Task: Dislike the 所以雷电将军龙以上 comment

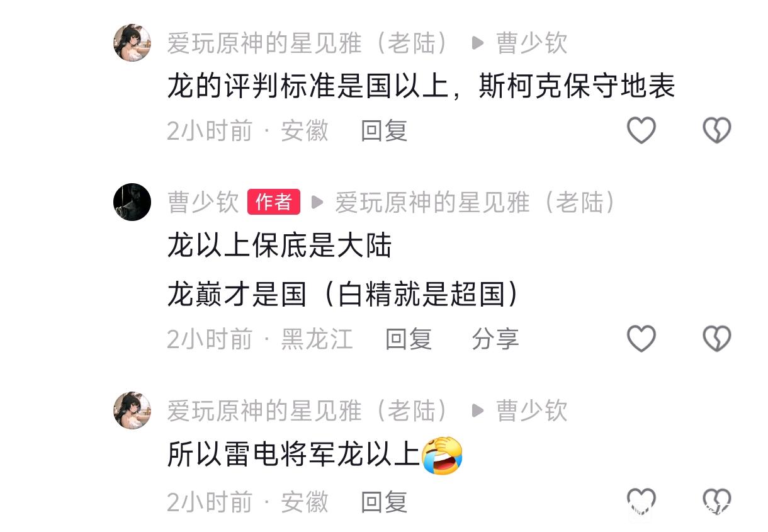Action: pos(717,502)
